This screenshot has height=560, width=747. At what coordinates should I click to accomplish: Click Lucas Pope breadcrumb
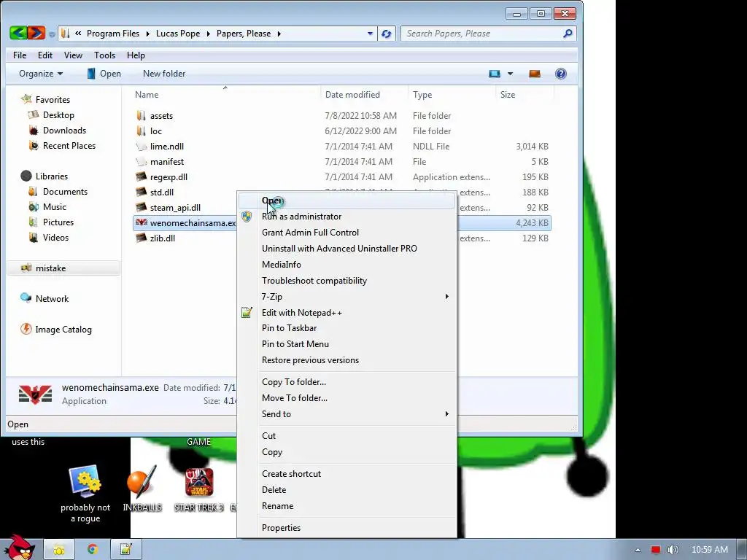178,34
